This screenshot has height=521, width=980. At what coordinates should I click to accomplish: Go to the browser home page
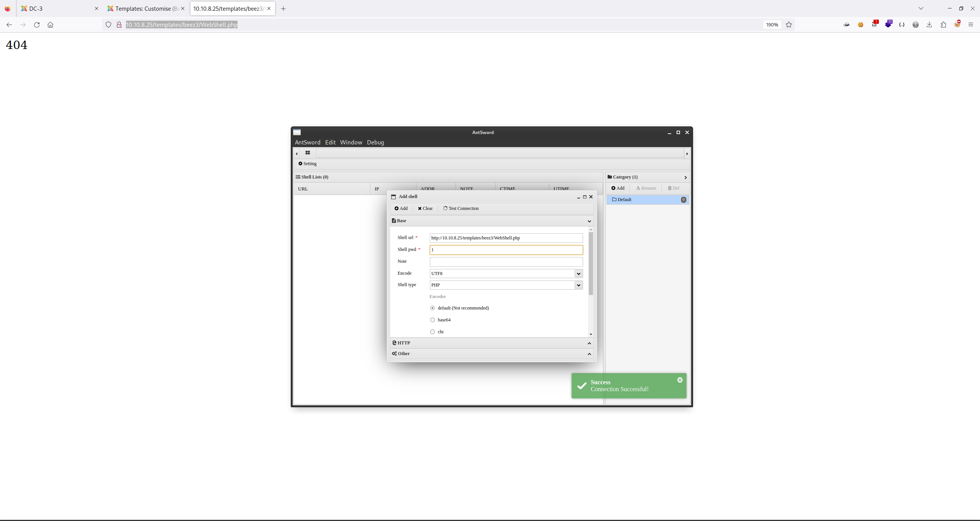(x=50, y=25)
